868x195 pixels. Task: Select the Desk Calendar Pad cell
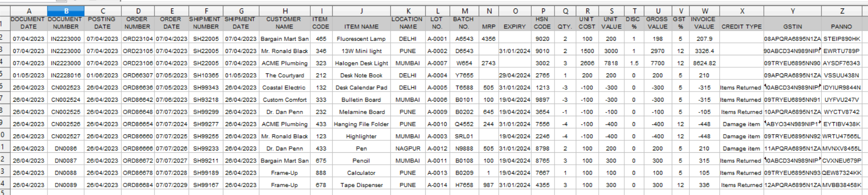(x=361, y=87)
